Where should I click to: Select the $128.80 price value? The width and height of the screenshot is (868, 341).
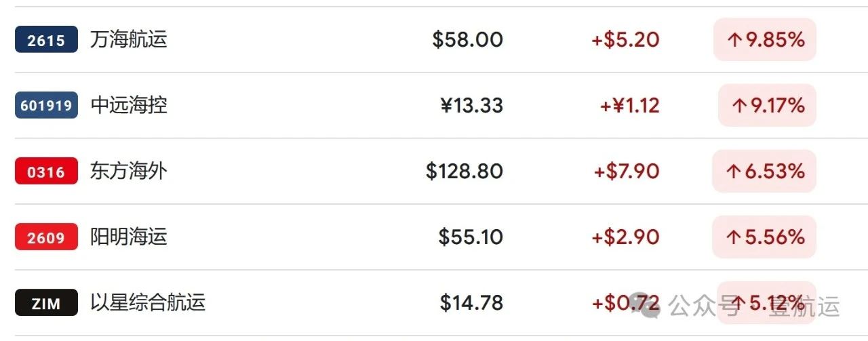[x=465, y=171]
